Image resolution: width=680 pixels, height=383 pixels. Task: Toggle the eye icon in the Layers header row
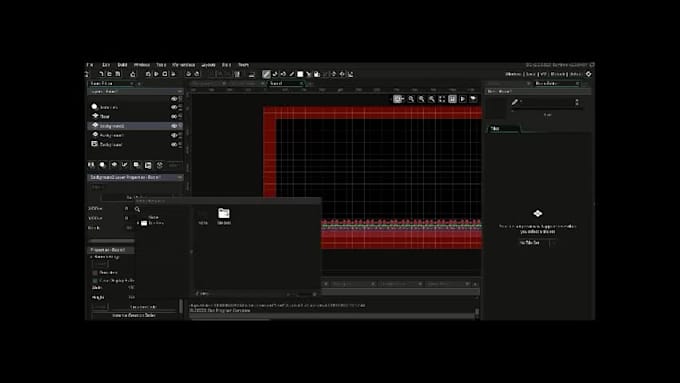[x=174, y=99]
